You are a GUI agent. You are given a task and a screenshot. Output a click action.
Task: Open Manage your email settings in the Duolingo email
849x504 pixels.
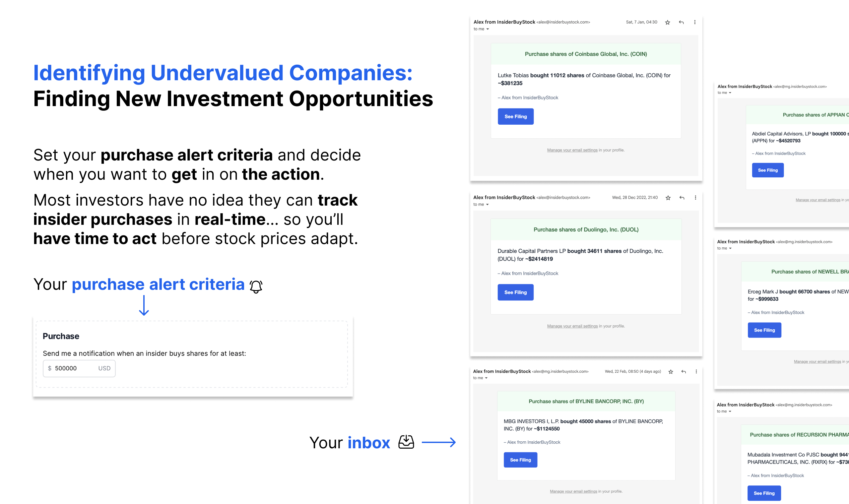click(572, 326)
